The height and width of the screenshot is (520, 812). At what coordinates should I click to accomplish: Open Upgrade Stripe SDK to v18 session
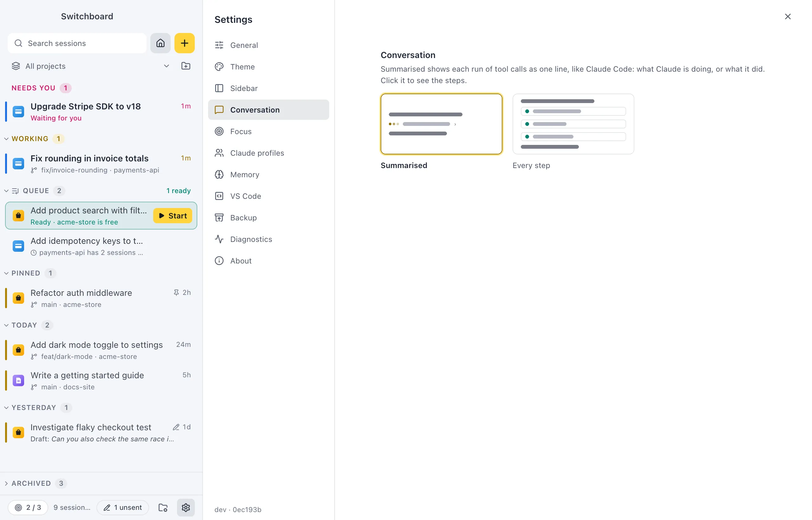click(101, 112)
